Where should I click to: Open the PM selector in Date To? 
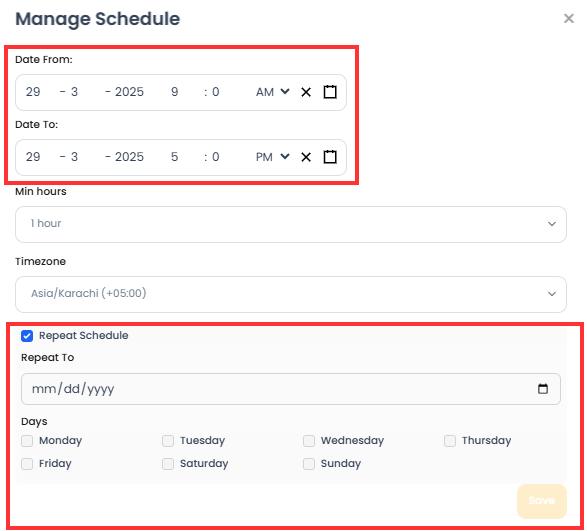(x=273, y=157)
